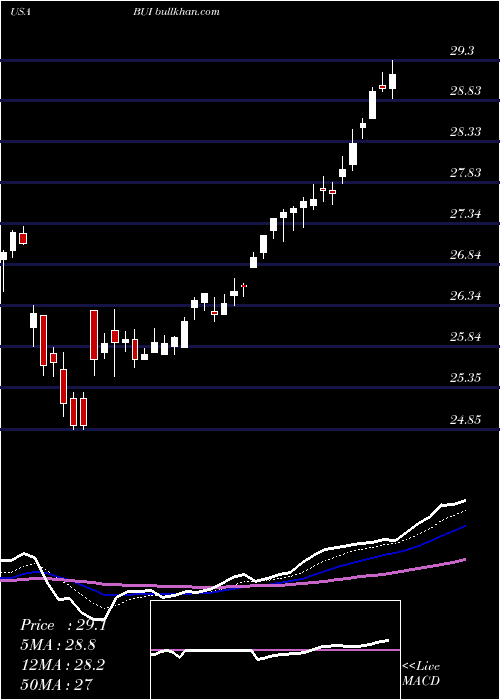Image resolution: width=500 pixels, height=700 pixels.
Task: Click the last candlestick near 29.3
Action: click(x=392, y=81)
